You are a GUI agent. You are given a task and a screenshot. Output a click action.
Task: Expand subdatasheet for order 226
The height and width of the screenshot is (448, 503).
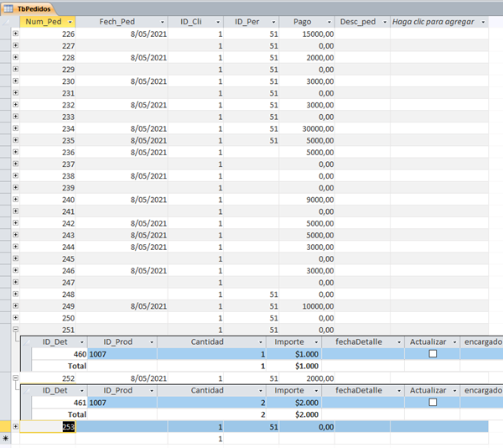click(15, 34)
